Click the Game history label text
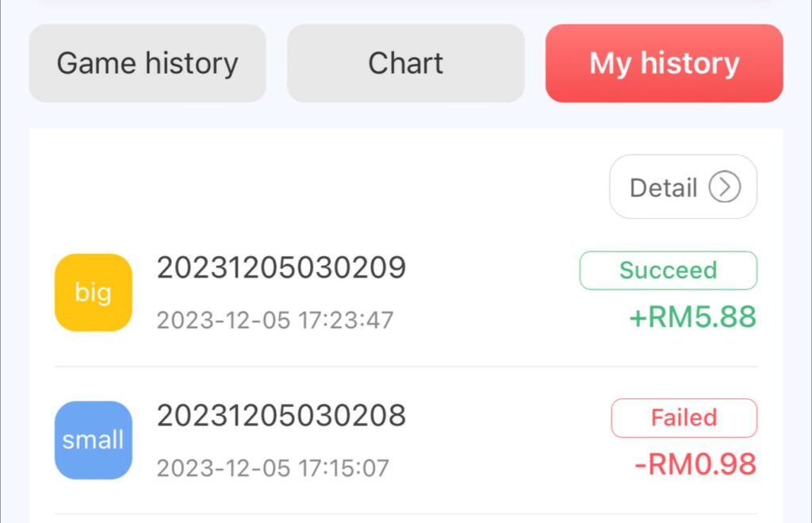 point(147,64)
